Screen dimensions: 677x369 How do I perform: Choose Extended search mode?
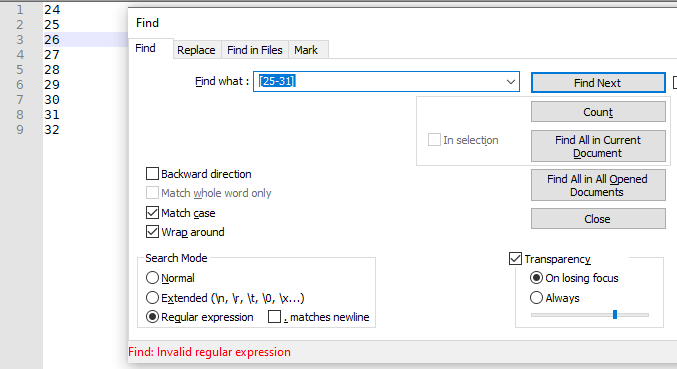[152, 298]
